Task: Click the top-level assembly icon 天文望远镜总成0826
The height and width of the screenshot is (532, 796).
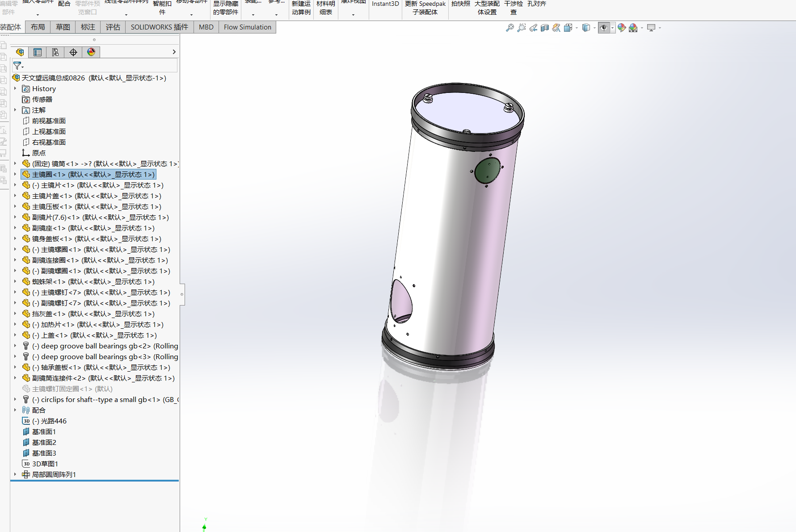Action: [16, 78]
